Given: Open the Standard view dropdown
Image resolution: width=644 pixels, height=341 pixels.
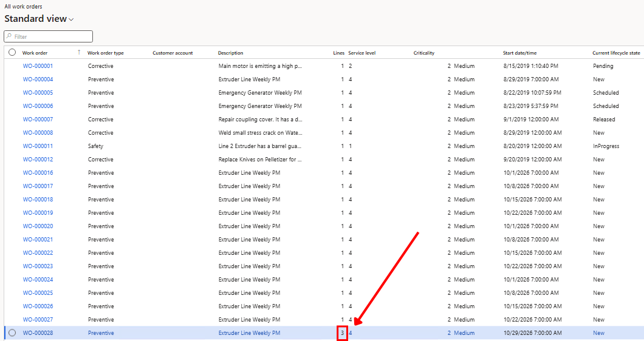Looking at the screenshot, I should point(39,19).
